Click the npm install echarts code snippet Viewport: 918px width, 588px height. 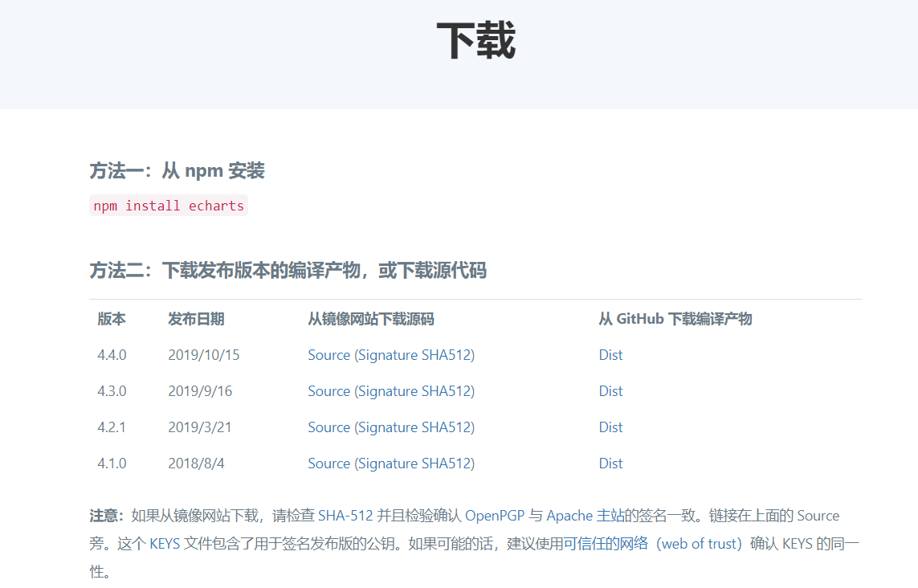[x=169, y=206]
